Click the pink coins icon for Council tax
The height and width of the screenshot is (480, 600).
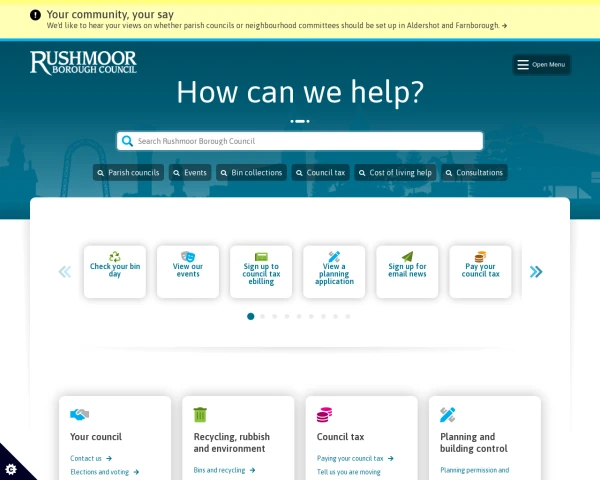324,415
